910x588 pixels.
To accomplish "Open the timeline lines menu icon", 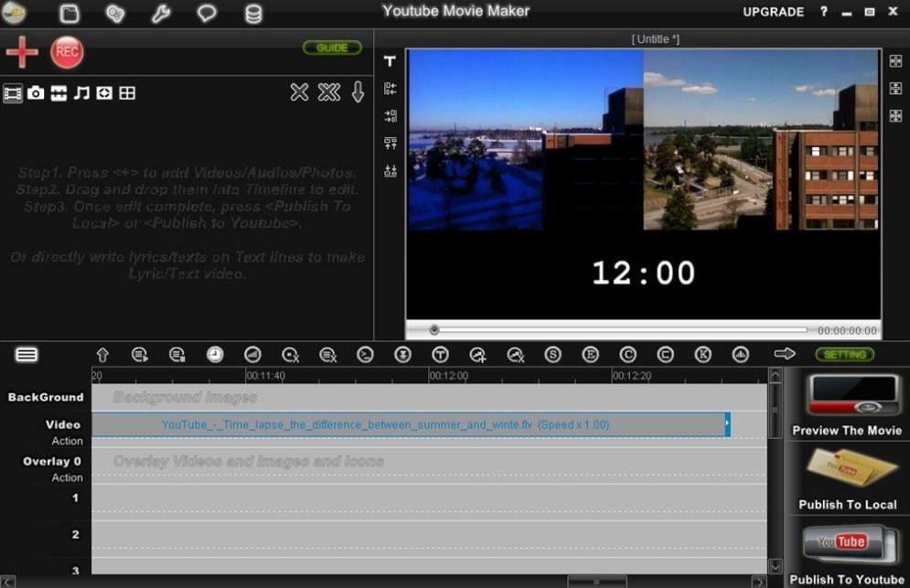I will pos(27,354).
